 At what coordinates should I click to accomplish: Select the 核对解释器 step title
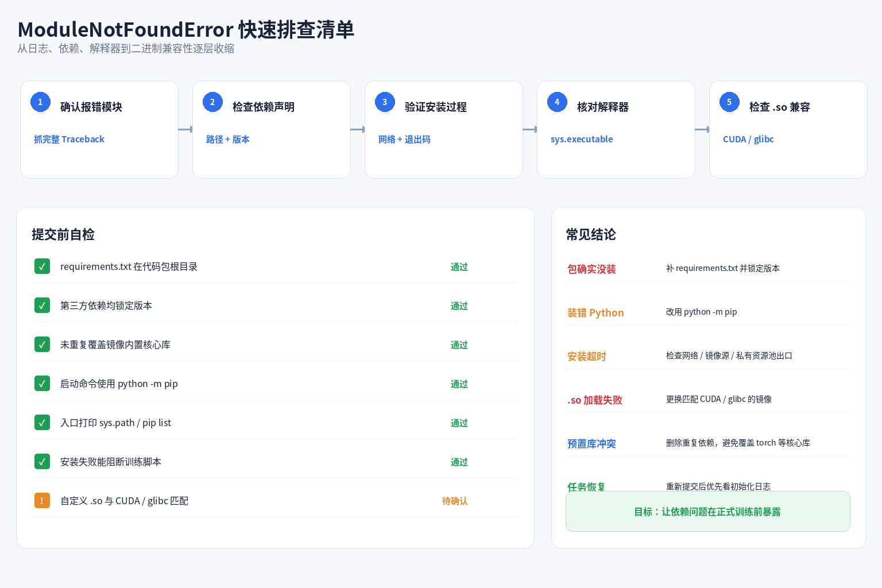(603, 107)
